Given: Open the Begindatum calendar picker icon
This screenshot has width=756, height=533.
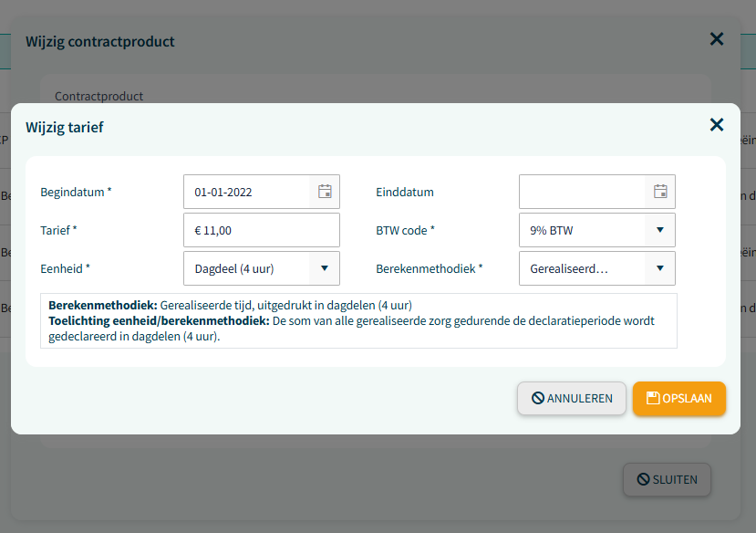Looking at the screenshot, I should (325, 192).
